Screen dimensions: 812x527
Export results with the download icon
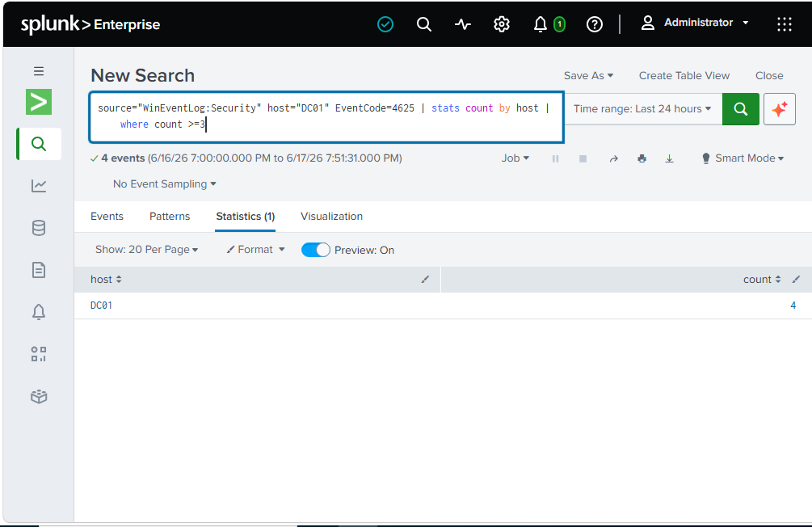pyautogui.click(x=669, y=158)
